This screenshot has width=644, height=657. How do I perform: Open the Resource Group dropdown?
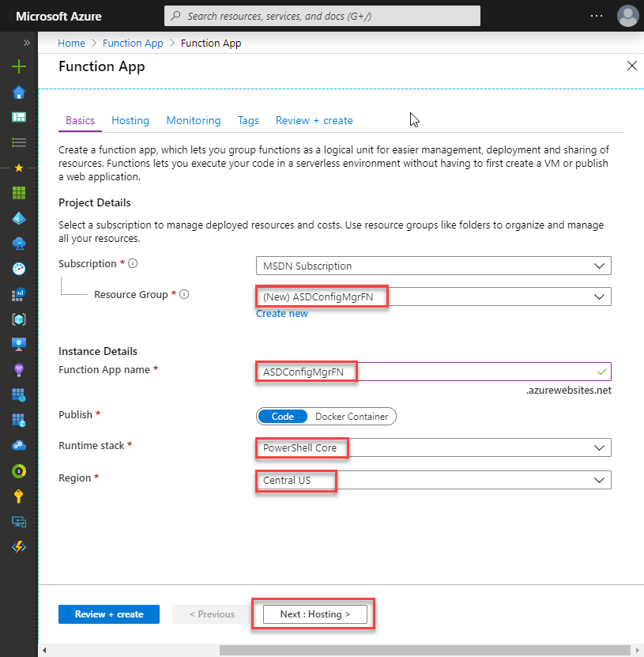[433, 296]
